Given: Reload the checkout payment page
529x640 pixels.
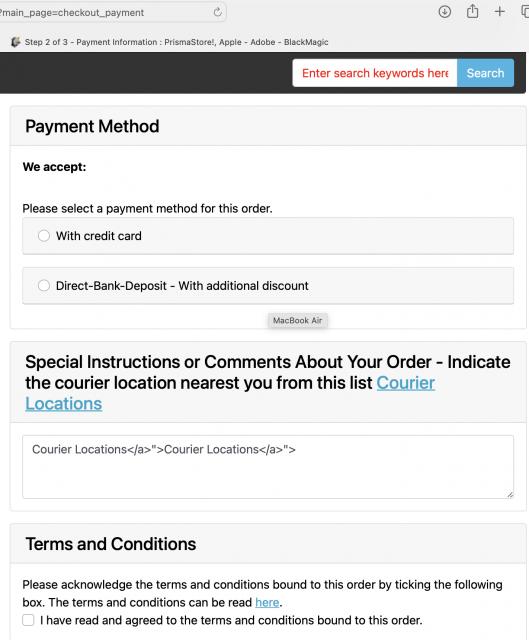Looking at the screenshot, I should pyautogui.click(x=218, y=12).
